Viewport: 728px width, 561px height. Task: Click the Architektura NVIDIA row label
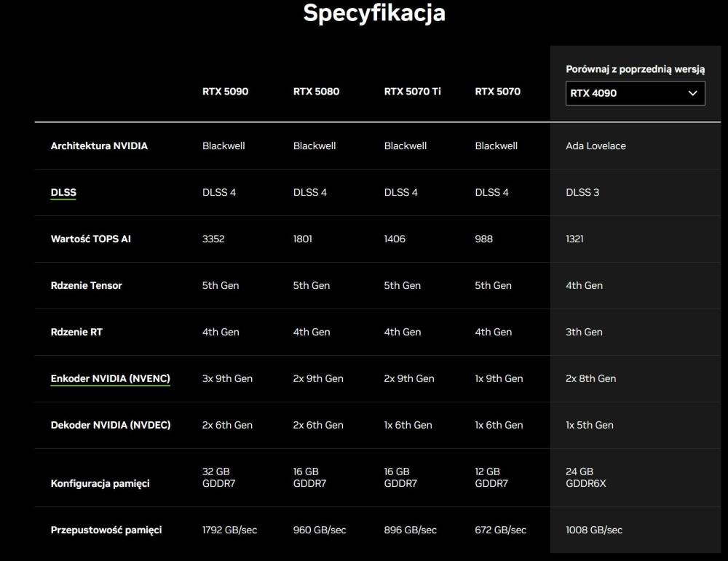(99, 146)
